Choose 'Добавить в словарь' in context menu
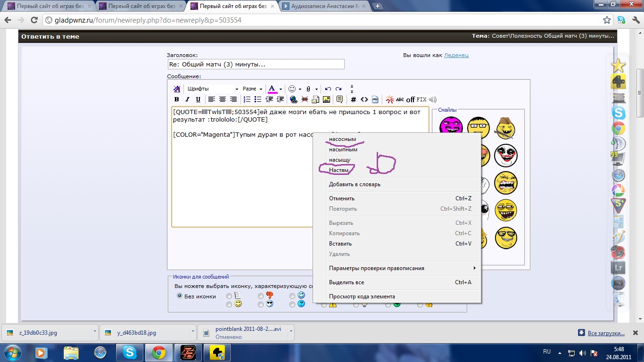 pyautogui.click(x=355, y=184)
